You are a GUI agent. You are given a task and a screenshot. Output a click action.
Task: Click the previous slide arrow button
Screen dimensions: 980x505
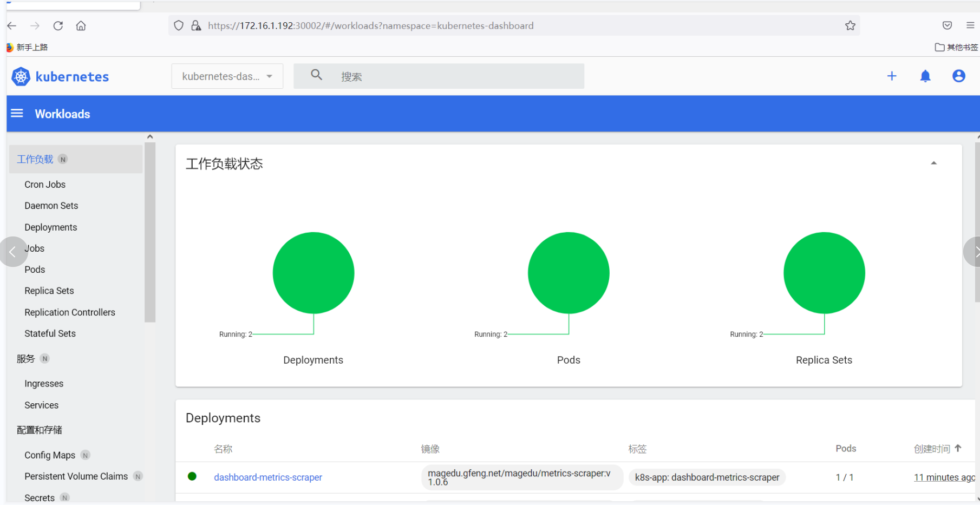coord(12,252)
